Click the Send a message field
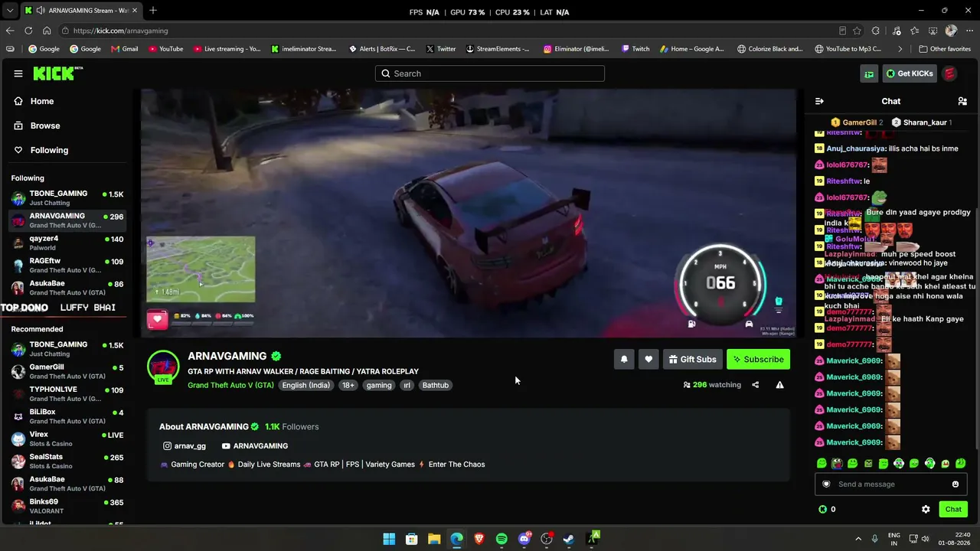The width and height of the screenshot is (980, 551). pyautogui.click(x=891, y=484)
